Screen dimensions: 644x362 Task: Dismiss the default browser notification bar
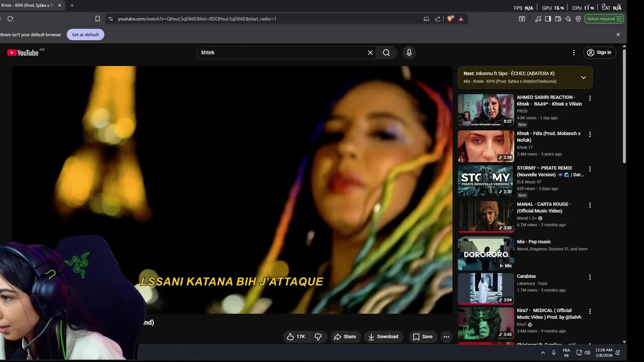(x=618, y=35)
